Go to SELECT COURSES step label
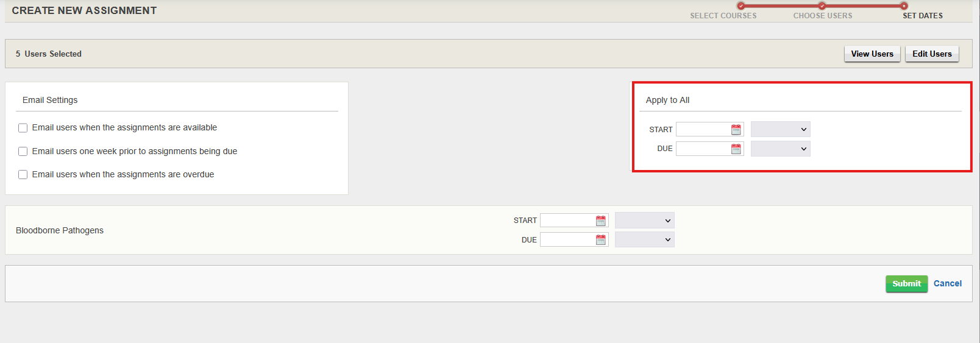Viewport: 980px width, 343px height. click(x=723, y=16)
